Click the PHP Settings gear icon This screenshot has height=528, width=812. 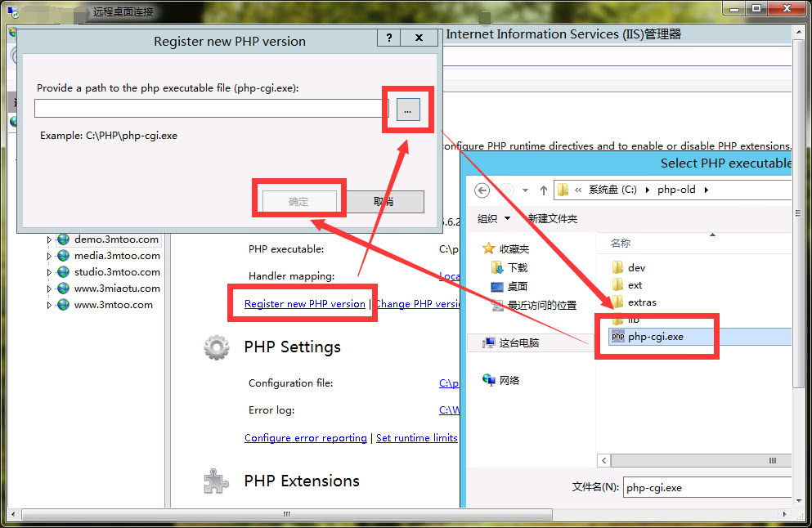(216, 347)
